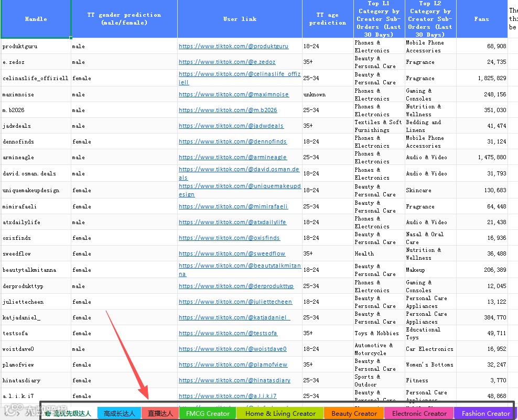Open the m.b2026 TikTok profile link
The height and width of the screenshot is (420, 518).
(228, 110)
